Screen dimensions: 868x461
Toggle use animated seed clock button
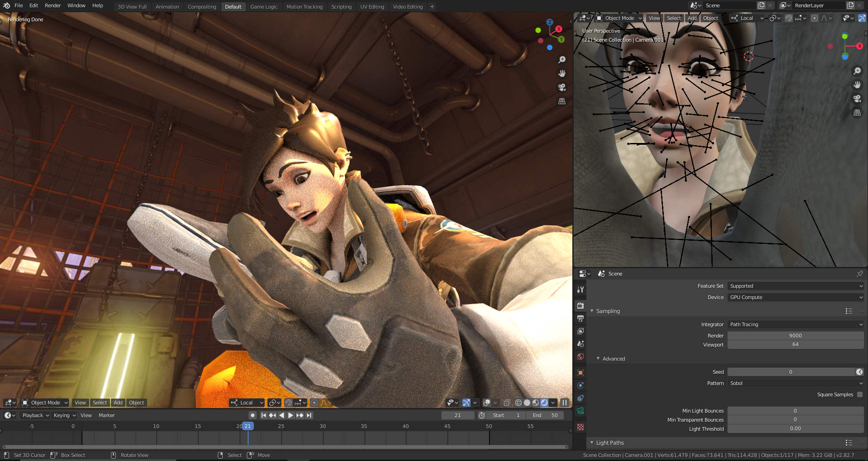coord(859,372)
